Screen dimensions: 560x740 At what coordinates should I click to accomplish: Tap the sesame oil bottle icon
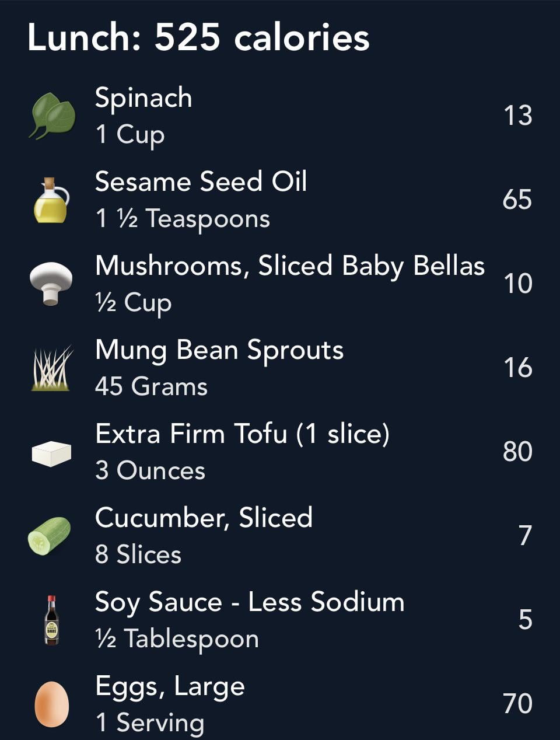(x=51, y=200)
